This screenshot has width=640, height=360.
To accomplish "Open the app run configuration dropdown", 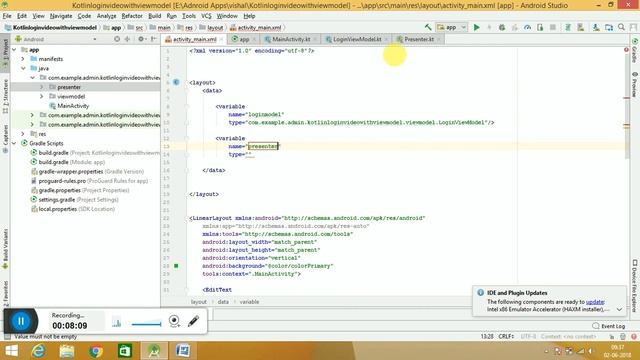I will coord(451,27).
